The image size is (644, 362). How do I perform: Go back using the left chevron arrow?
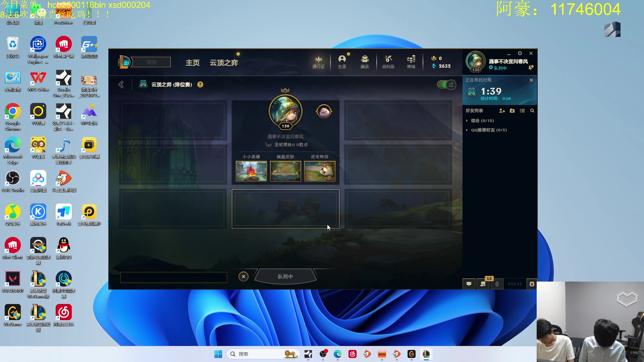(x=121, y=84)
